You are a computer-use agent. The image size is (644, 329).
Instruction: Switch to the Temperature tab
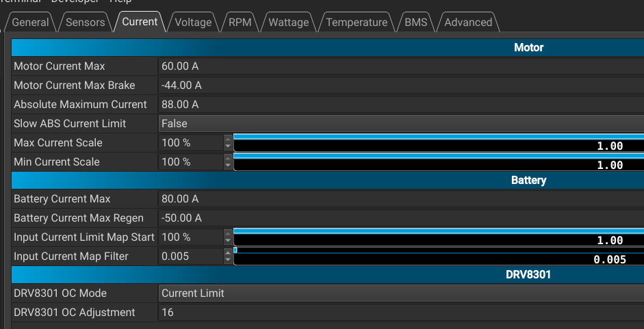tap(357, 23)
